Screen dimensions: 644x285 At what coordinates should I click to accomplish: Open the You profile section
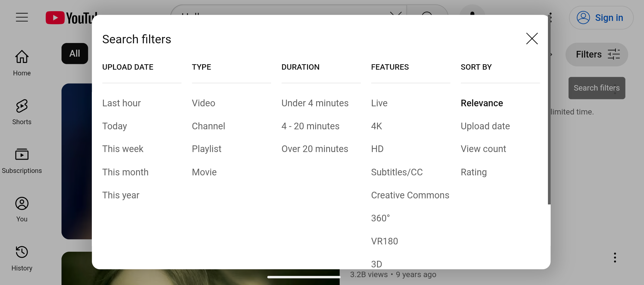[x=22, y=209]
